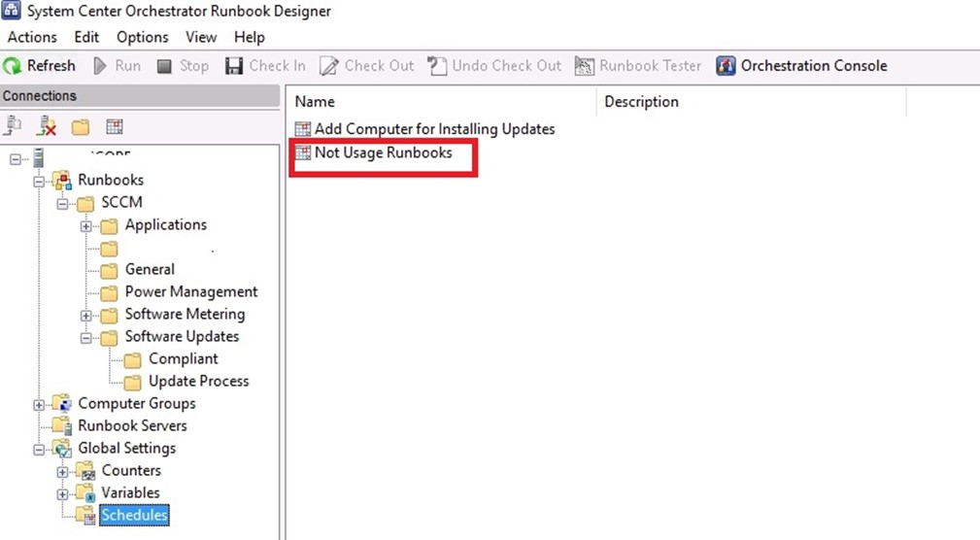Click the Applications folder icon
The height and width of the screenshot is (540, 980).
tap(109, 225)
